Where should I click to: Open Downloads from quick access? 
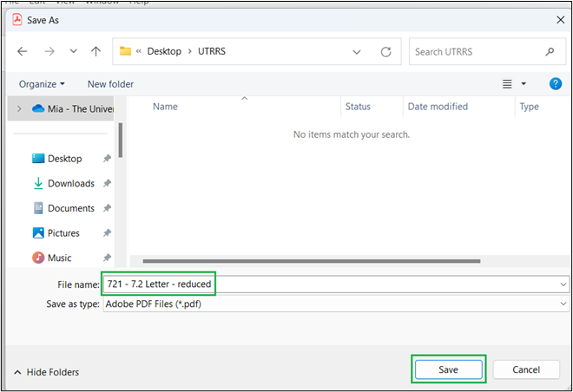pyautogui.click(x=70, y=183)
